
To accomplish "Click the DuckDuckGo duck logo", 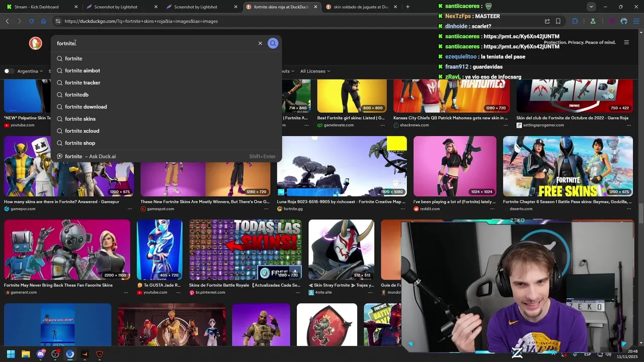I will (35, 43).
